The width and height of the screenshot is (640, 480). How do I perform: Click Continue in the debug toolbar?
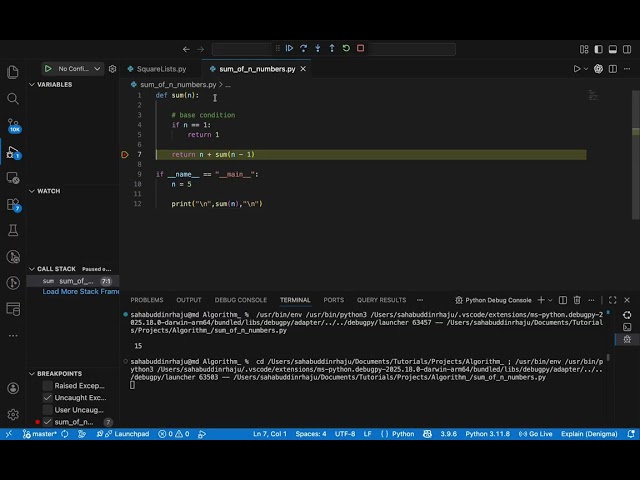289,48
